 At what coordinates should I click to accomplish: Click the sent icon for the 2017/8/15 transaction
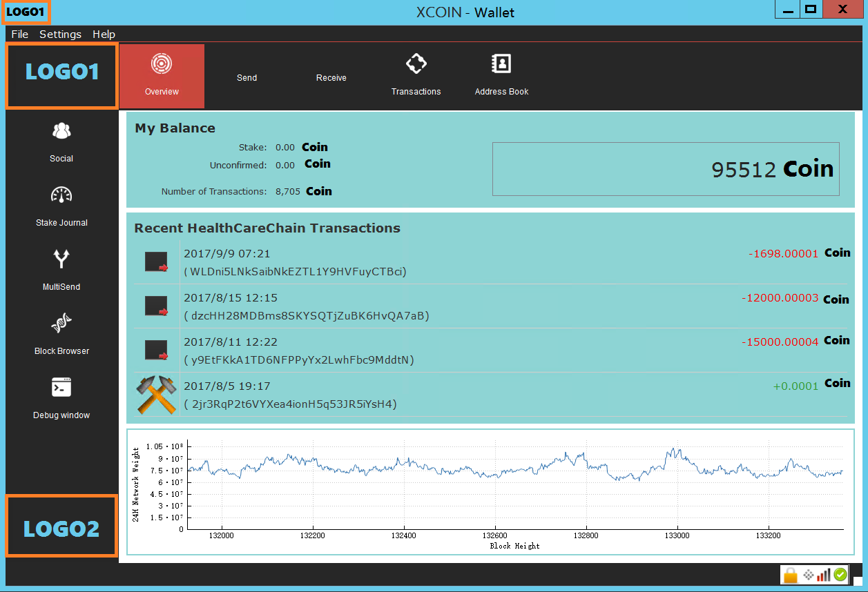pos(156,306)
